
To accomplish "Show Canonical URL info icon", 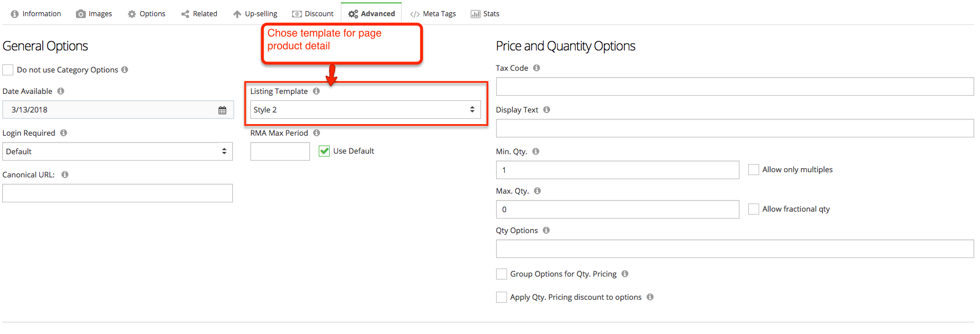I will tap(65, 175).
